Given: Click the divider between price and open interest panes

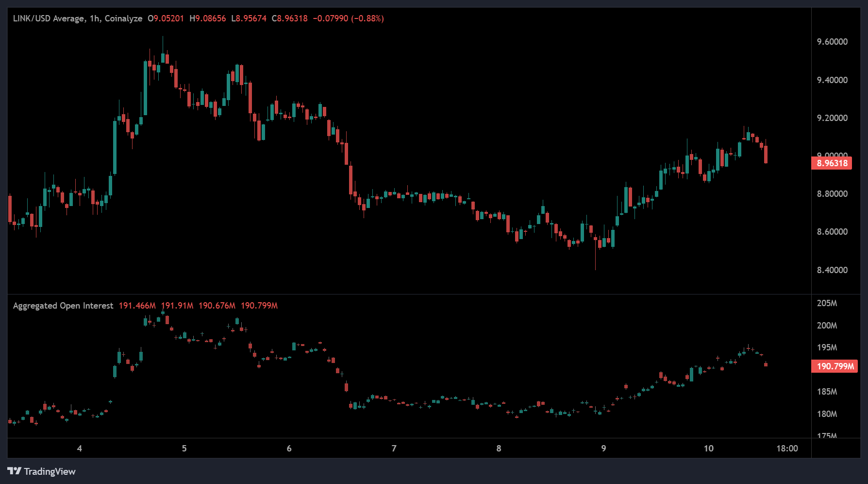Looking at the screenshot, I should coord(409,294).
